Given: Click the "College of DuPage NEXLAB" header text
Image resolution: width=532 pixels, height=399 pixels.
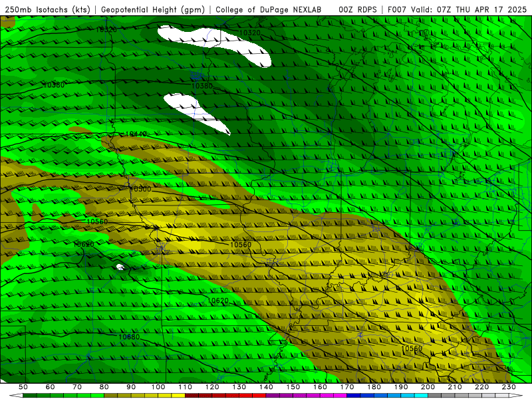Looking at the screenshot, I should tap(269, 9).
